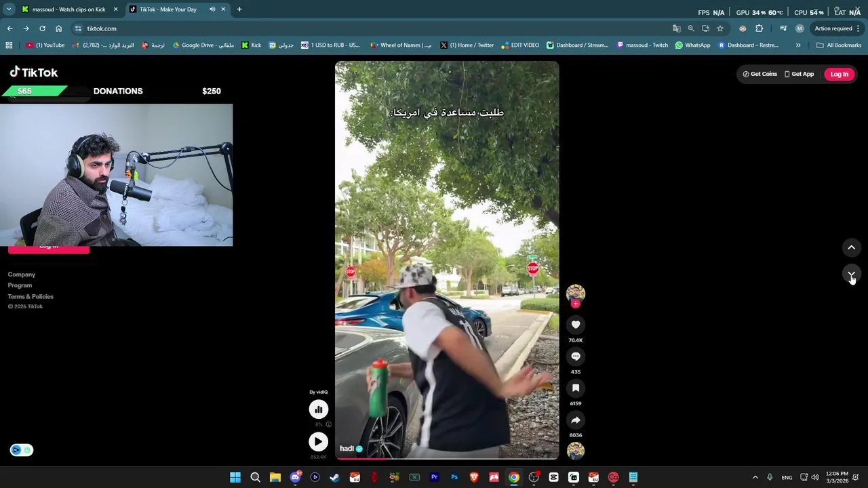Screen dimensions: 868x488
Task: Open a new browser tab with plus
Action: tap(239, 9)
